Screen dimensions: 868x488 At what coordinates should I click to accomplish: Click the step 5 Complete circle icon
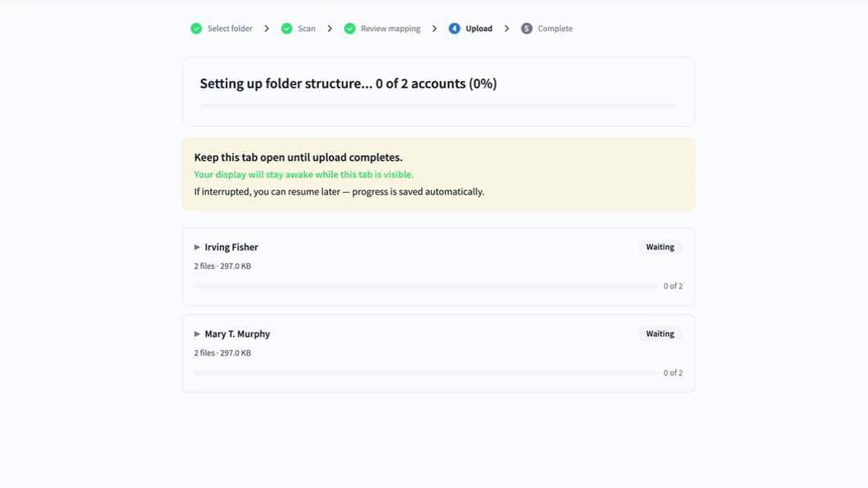click(527, 29)
